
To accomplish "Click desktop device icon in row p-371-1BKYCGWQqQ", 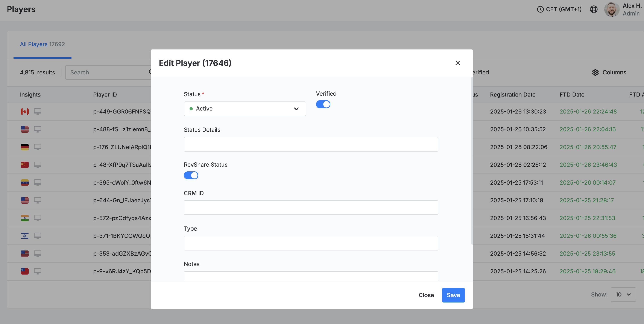I will tap(38, 236).
